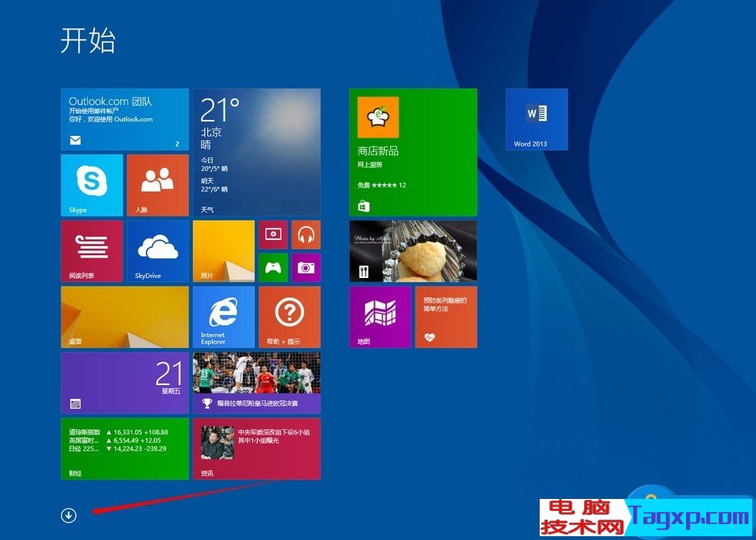Open the Finance (财经) stock tile
This screenshot has height=540, width=756.
click(x=124, y=449)
